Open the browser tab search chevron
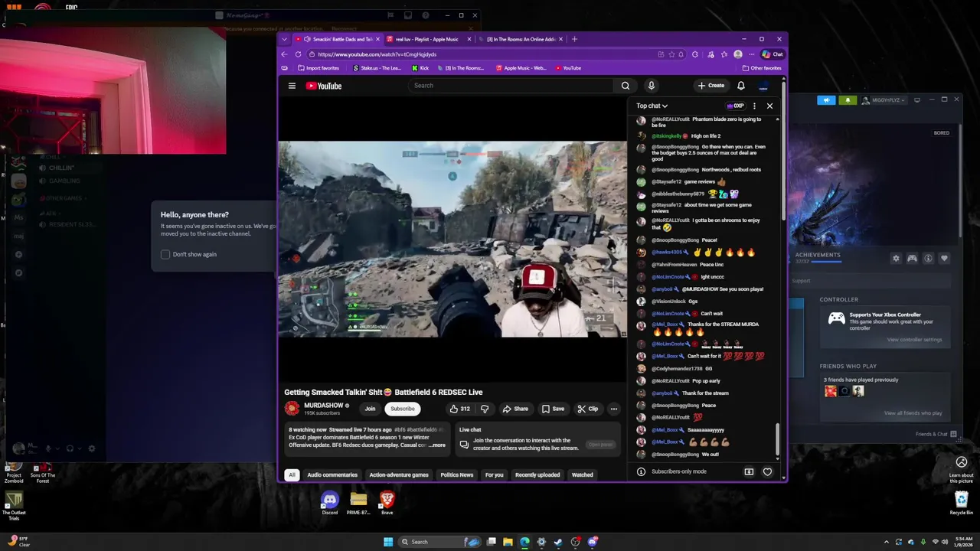980x551 pixels. [x=284, y=39]
